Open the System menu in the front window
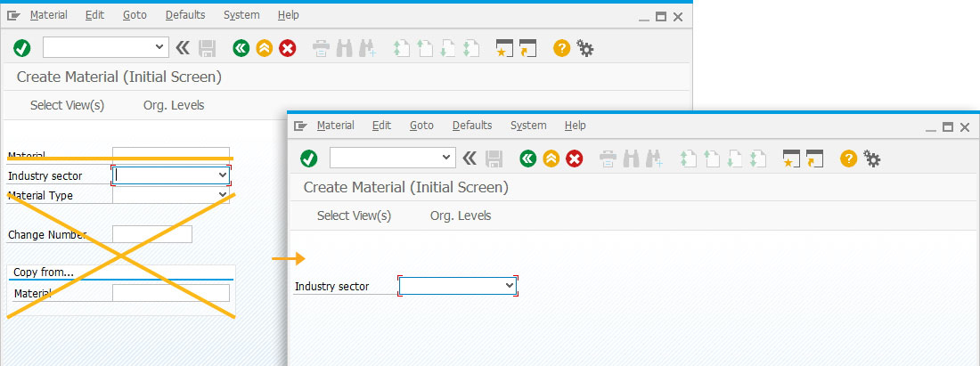The height and width of the screenshot is (366, 980). coord(528,126)
